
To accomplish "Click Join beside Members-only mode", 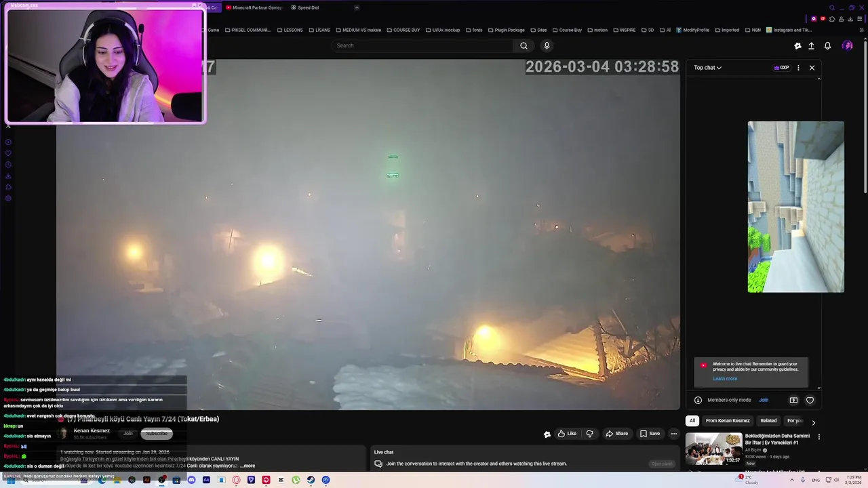I will [764, 400].
